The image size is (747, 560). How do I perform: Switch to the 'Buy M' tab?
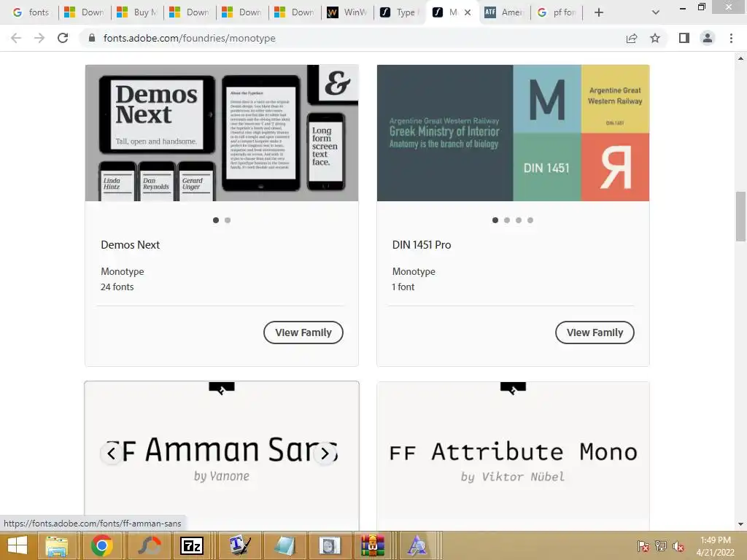(137, 12)
